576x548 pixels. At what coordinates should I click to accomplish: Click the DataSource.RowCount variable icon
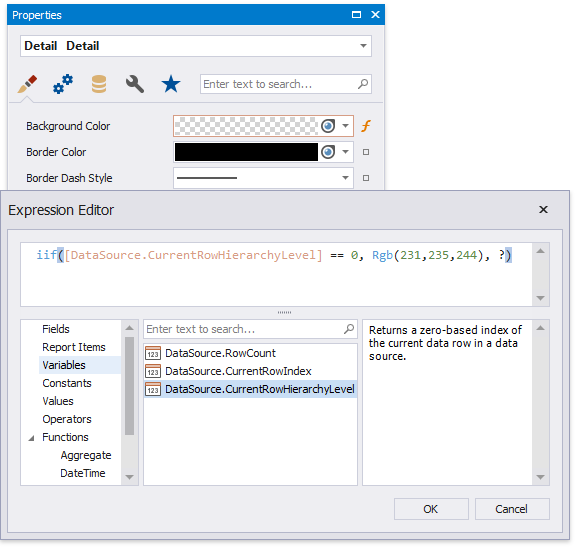pyautogui.click(x=153, y=353)
